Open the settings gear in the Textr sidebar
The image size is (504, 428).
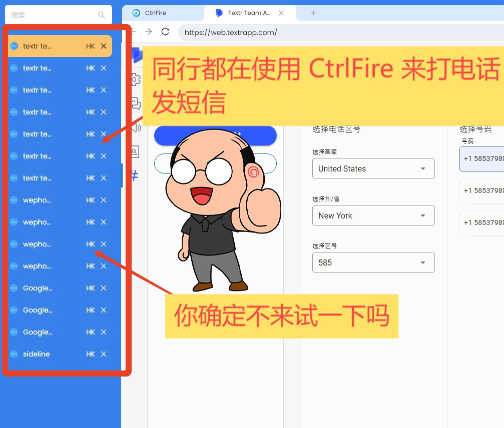(x=136, y=79)
